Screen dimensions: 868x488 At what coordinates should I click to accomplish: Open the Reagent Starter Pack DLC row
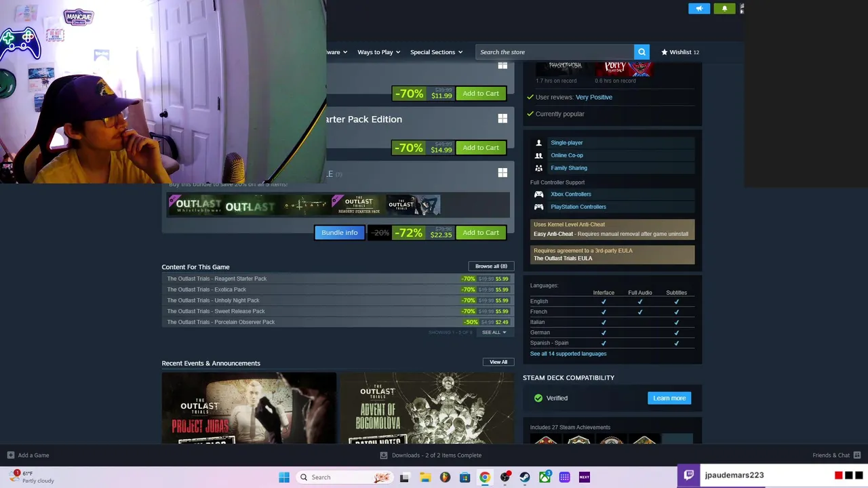(x=337, y=279)
